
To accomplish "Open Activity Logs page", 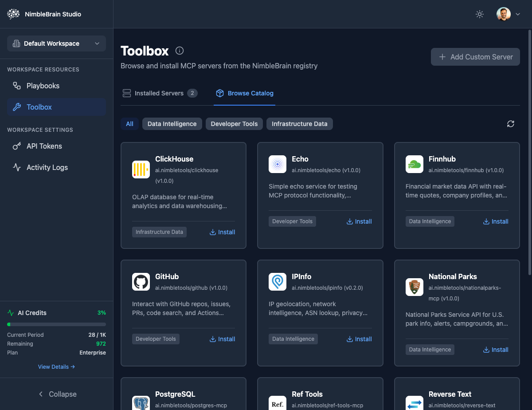I will pos(56,167).
